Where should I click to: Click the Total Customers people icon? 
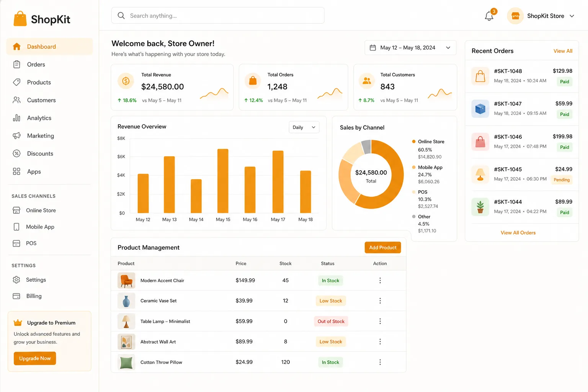(x=367, y=81)
